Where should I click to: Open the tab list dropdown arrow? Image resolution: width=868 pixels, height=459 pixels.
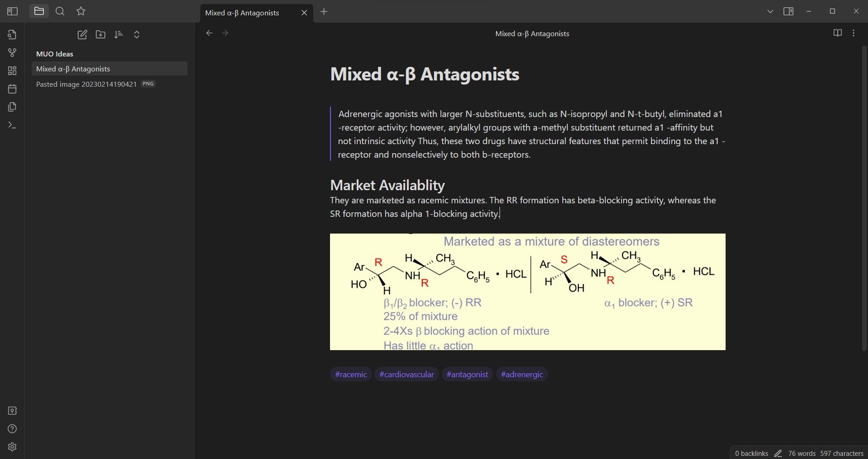pyautogui.click(x=770, y=11)
